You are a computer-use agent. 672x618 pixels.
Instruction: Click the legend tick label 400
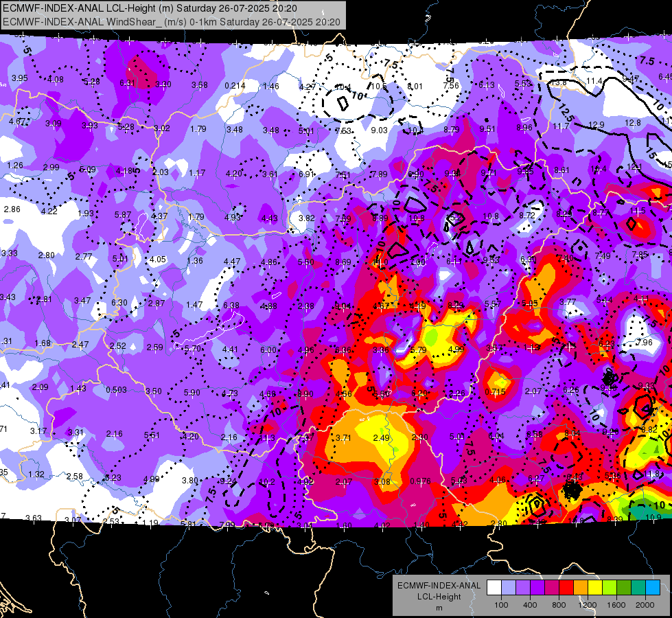[x=530, y=605]
